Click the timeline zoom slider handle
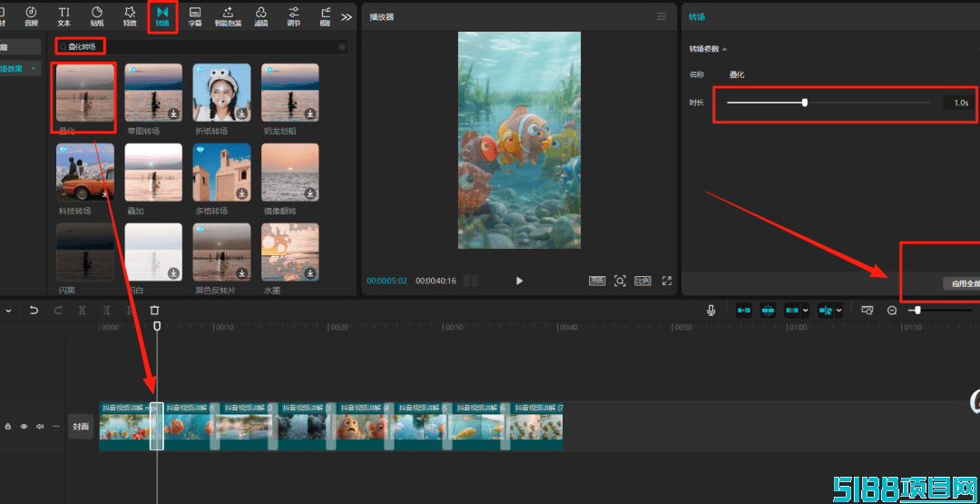980x504 pixels. click(x=916, y=310)
